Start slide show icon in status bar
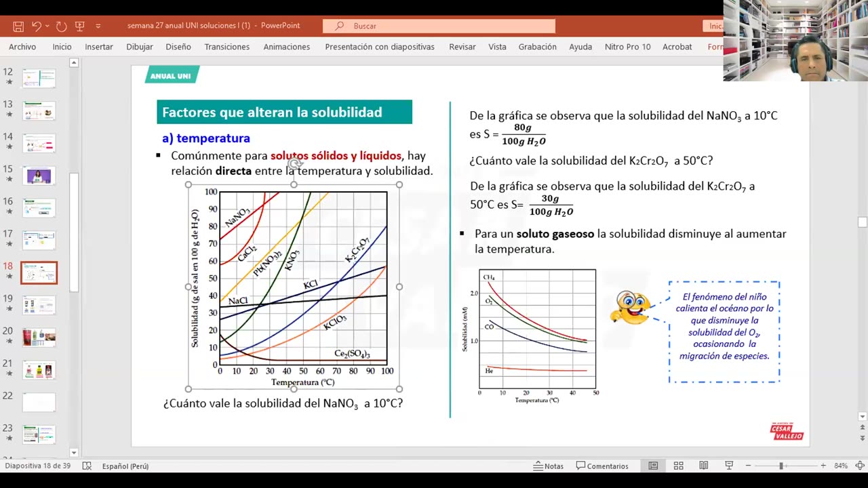Image resolution: width=868 pixels, height=488 pixels. point(729,466)
